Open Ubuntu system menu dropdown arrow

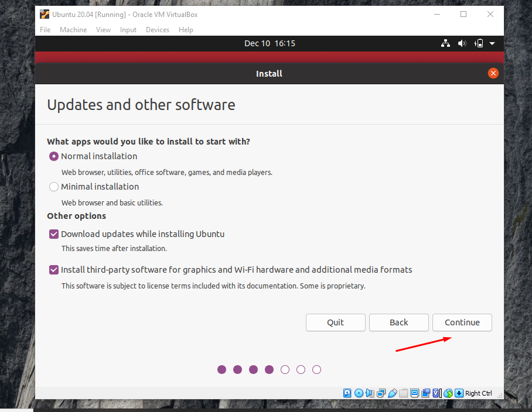pyautogui.click(x=492, y=43)
